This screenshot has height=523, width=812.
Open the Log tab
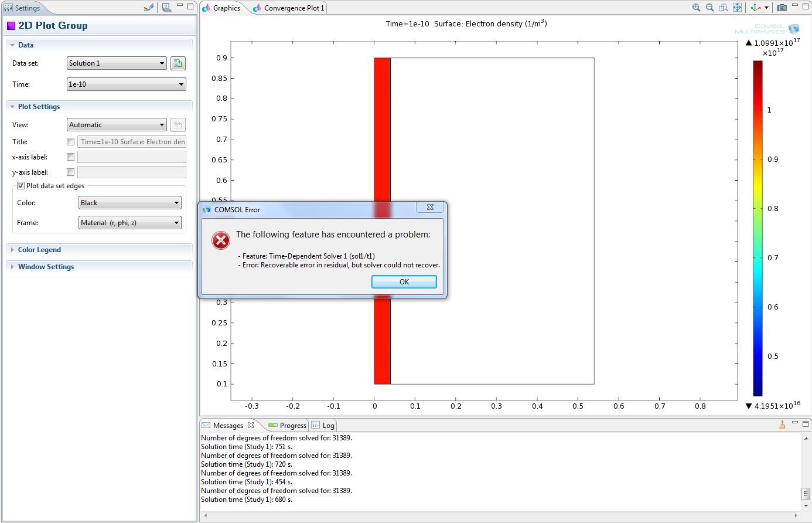point(328,426)
